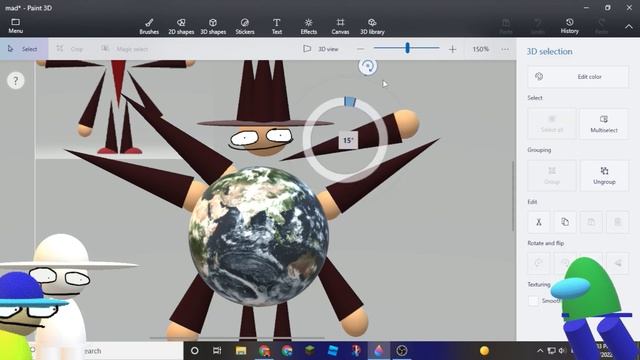
Task: Enable Multiselect mode
Action: 604,124
